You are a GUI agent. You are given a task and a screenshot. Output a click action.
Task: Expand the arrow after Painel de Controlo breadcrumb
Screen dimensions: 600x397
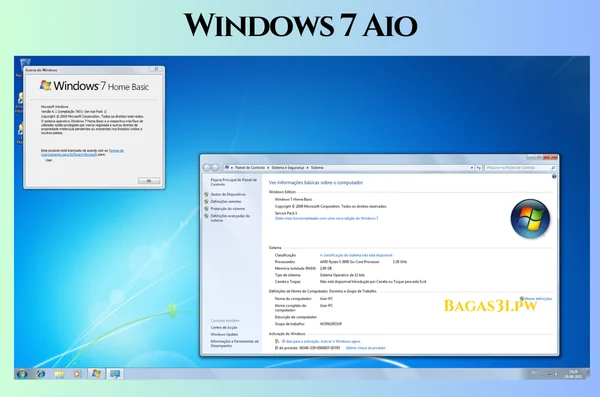pyautogui.click(x=268, y=168)
